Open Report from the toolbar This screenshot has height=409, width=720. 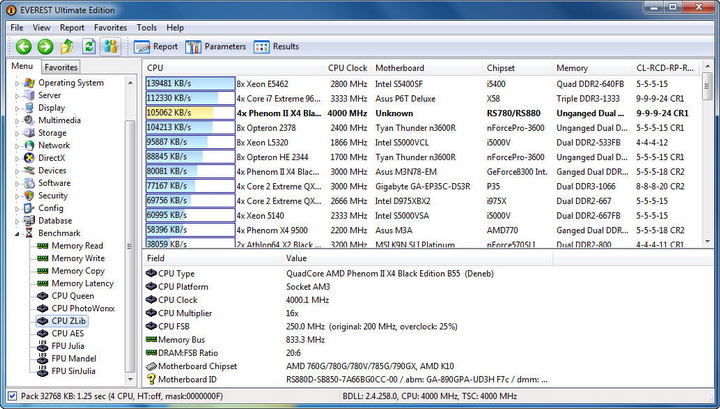coord(156,46)
